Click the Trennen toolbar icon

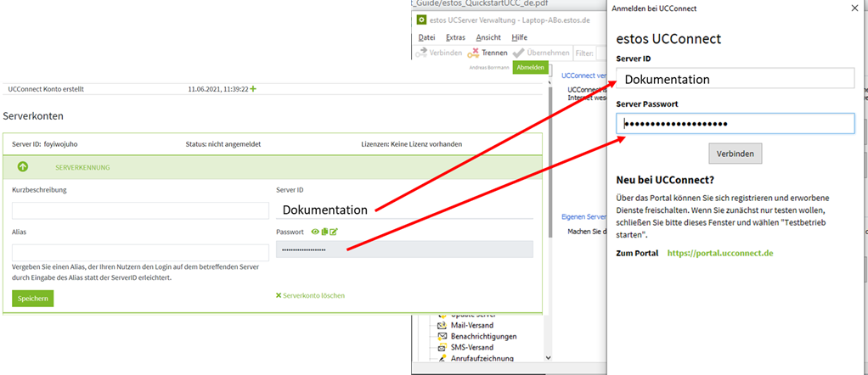point(473,53)
